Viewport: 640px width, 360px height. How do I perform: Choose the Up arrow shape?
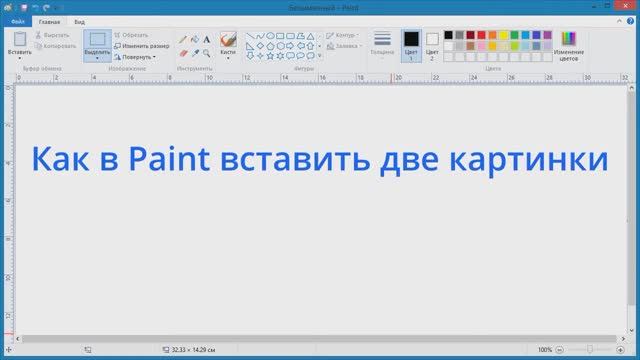[311, 46]
